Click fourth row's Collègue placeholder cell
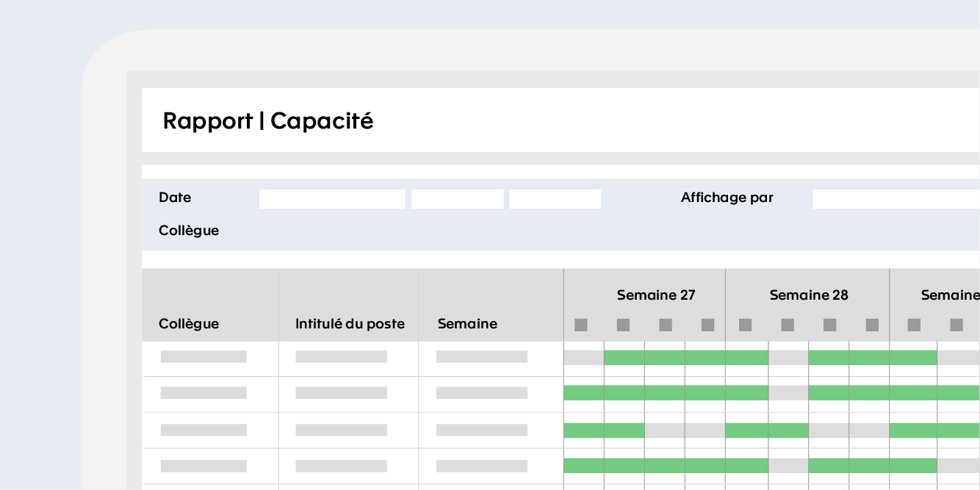Viewport: 980px width, 490px height. click(203, 466)
